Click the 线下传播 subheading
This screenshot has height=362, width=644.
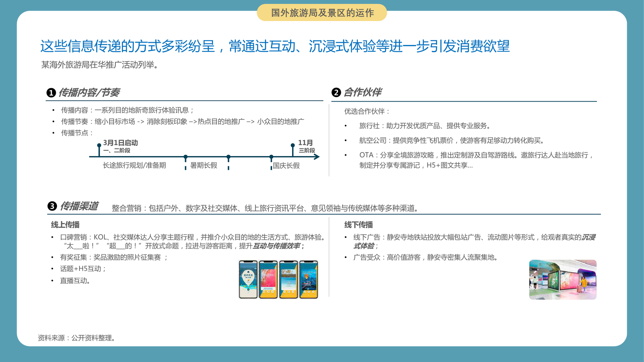coord(358,225)
